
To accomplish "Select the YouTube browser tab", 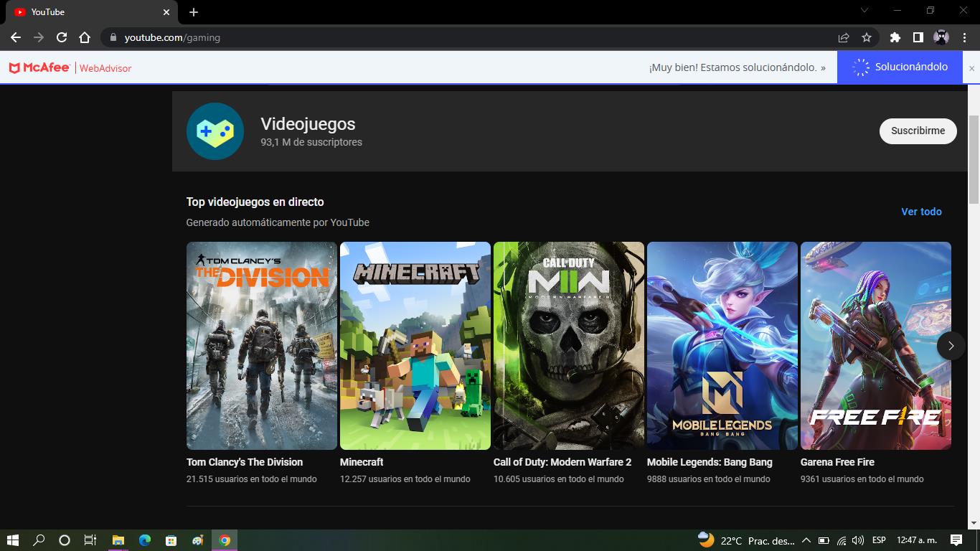I will click(x=86, y=12).
